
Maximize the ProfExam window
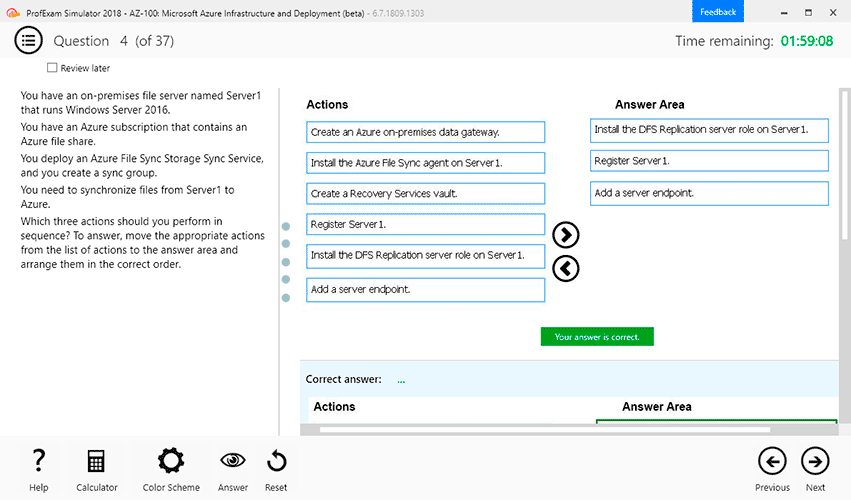(x=808, y=12)
